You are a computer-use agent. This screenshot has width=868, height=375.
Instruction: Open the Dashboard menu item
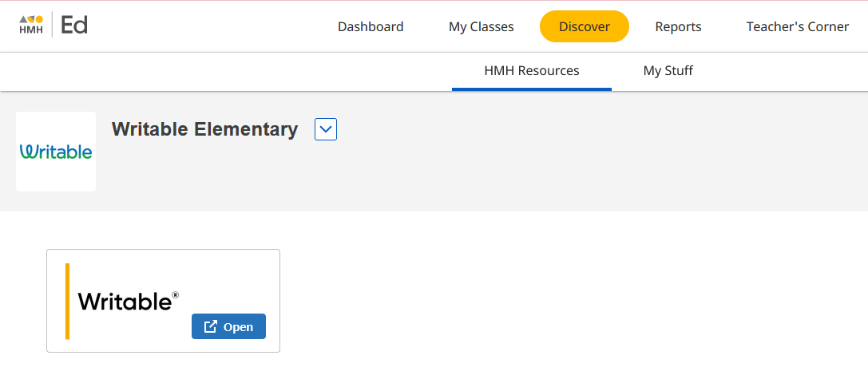[371, 26]
